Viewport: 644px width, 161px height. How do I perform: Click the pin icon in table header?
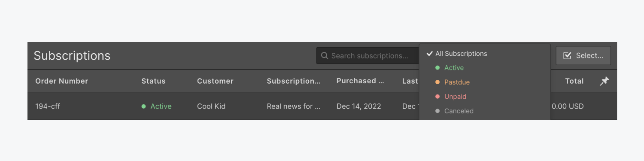click(x=604, y=81)
